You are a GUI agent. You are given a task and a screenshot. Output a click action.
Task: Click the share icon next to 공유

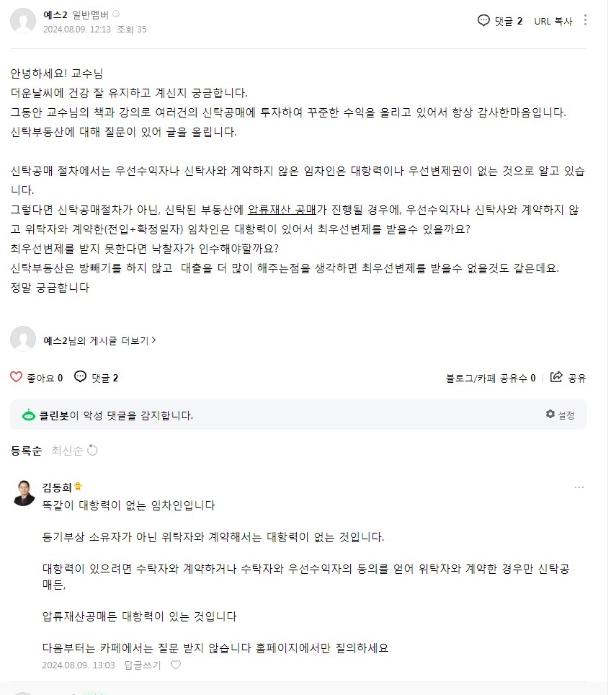point(556,377)
